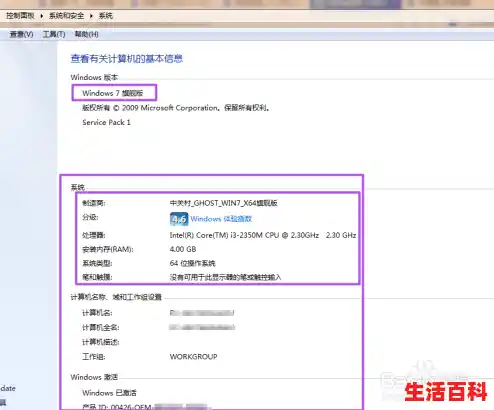This screenshot has width=494, height=410.
Task: Expand the arrow after 系统和安全 breadcrumb
Action: coord(91,16)
